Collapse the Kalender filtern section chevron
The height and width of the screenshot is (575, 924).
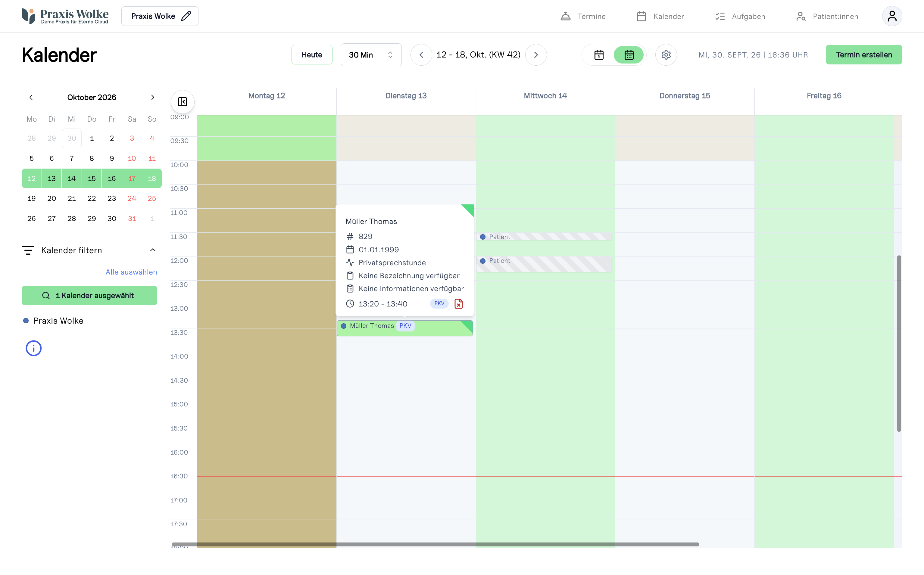point(152,250)
